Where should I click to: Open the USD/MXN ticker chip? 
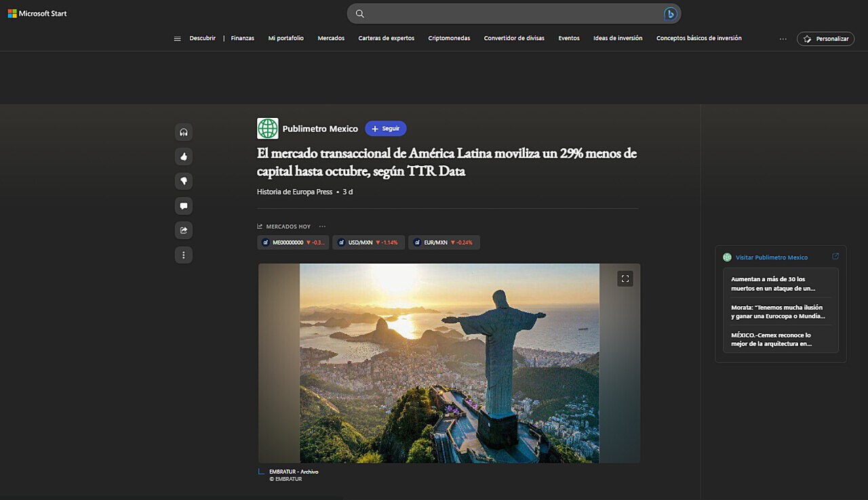(369, 243)
